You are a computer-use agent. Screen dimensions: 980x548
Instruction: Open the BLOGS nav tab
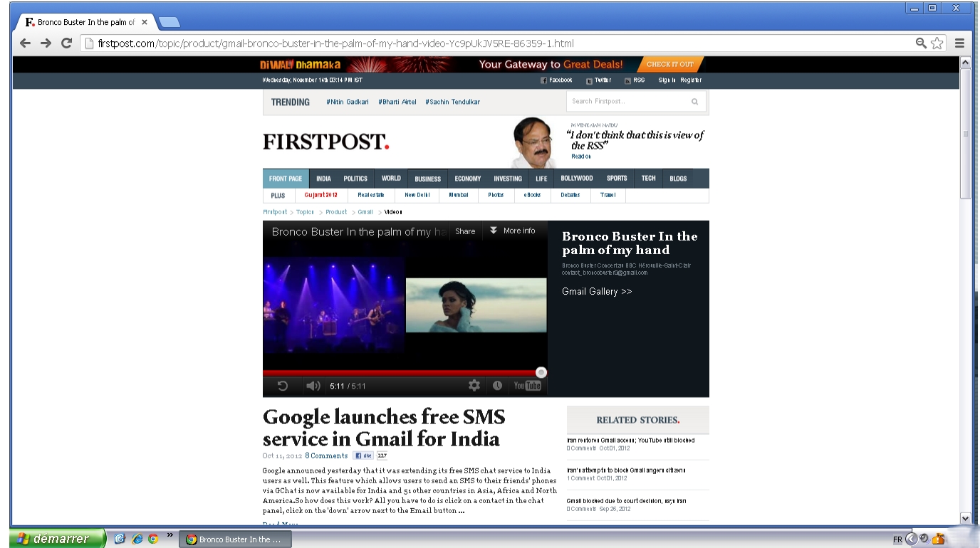pyautogui.click(x=678, y=179)
